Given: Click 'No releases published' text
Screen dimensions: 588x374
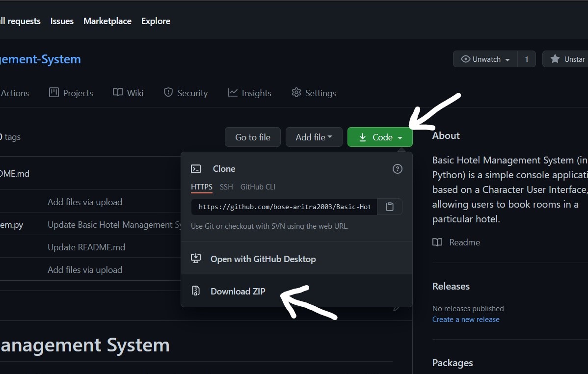Looking at the screenshot, I should coord(468,308).
